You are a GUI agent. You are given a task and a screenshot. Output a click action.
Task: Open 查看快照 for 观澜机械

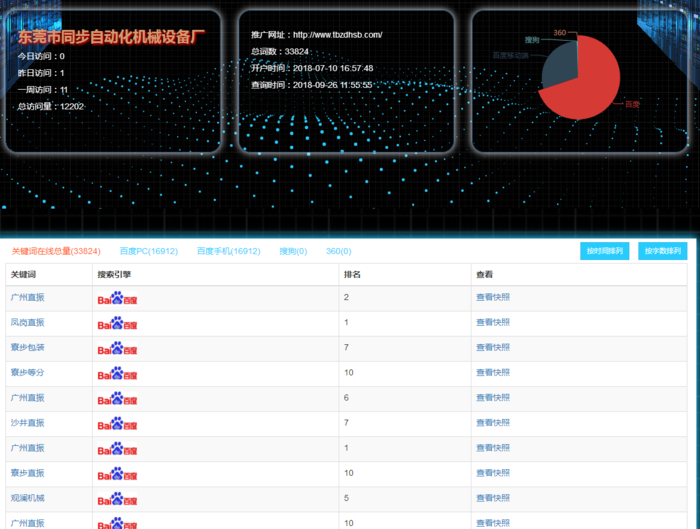click(x=493, y=498)
